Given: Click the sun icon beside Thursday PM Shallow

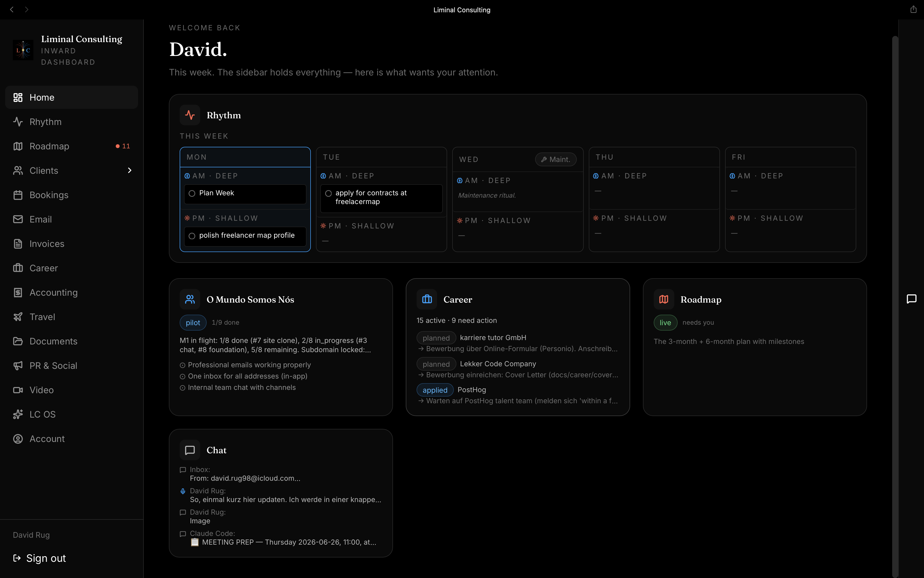Looking at the screenshot, I should 596,218.
